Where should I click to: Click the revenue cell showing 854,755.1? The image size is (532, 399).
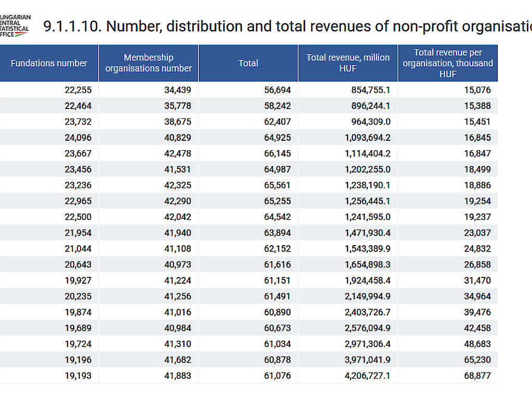pos(371,90)
